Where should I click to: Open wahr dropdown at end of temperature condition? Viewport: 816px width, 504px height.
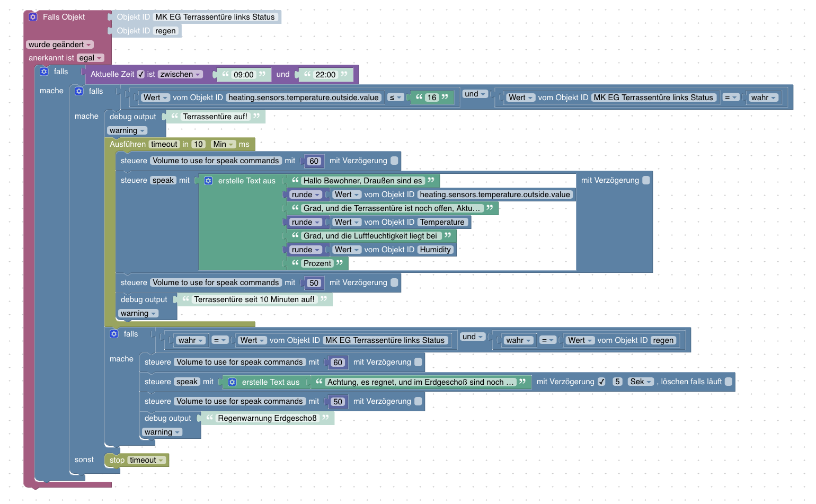(x=764, y=98)
